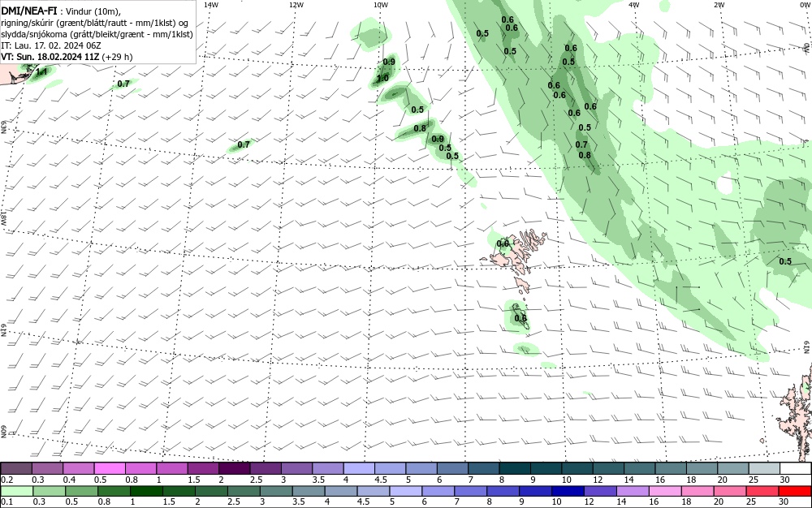Click the bright pink snow legend swatch at 0.5

110,468
